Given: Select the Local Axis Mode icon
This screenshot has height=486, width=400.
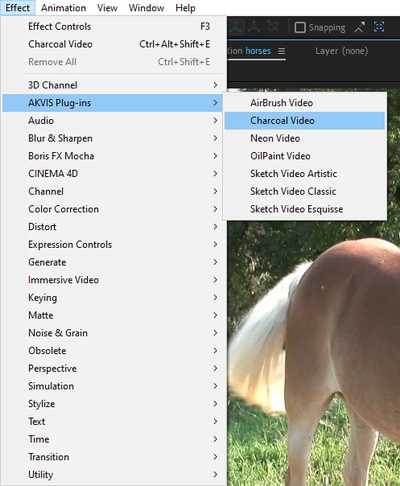Looking at the screenshot, I should [x=236, y=27].
